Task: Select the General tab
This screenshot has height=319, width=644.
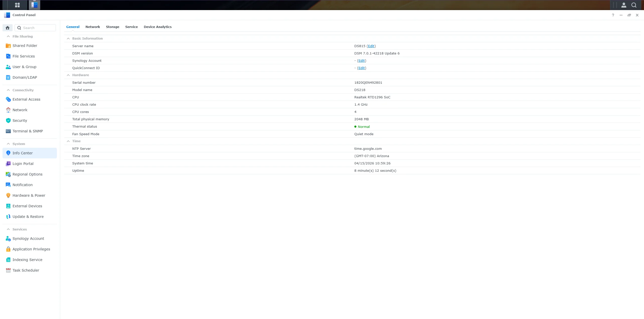Action: point(73,27)
